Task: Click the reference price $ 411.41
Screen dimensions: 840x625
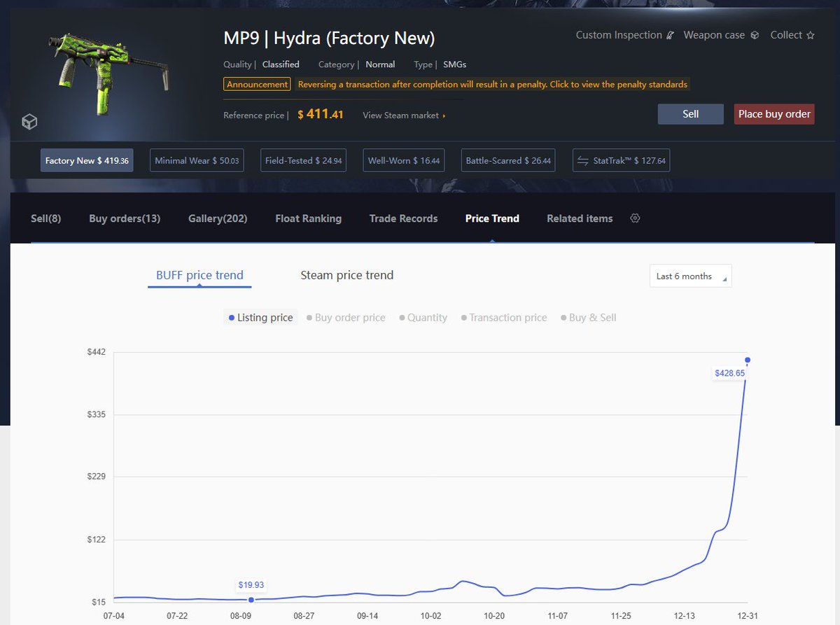Action: click(x=321, y=114)
